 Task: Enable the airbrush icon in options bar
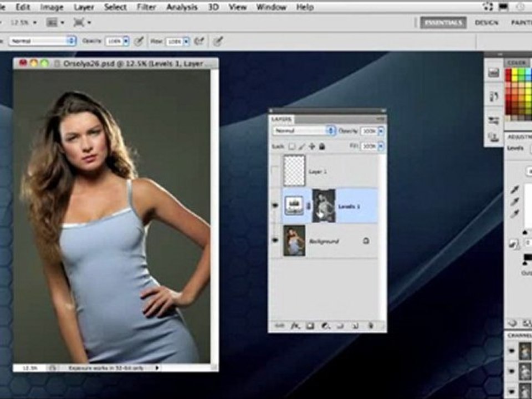199,42
